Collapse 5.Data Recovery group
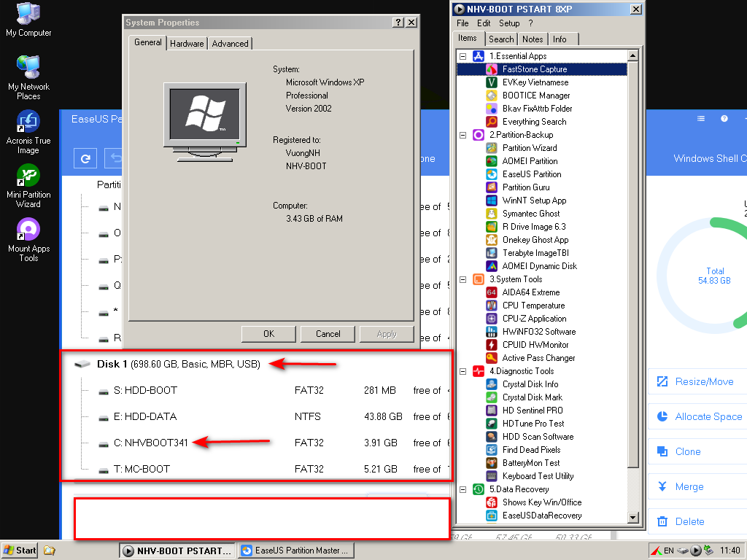Viewport: 747px width, 560px height. click(462, 489)
